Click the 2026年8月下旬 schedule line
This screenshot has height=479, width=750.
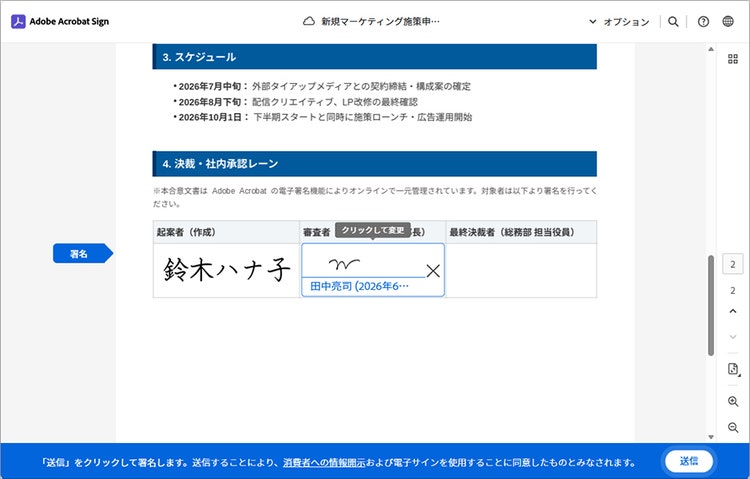(295, 102)
